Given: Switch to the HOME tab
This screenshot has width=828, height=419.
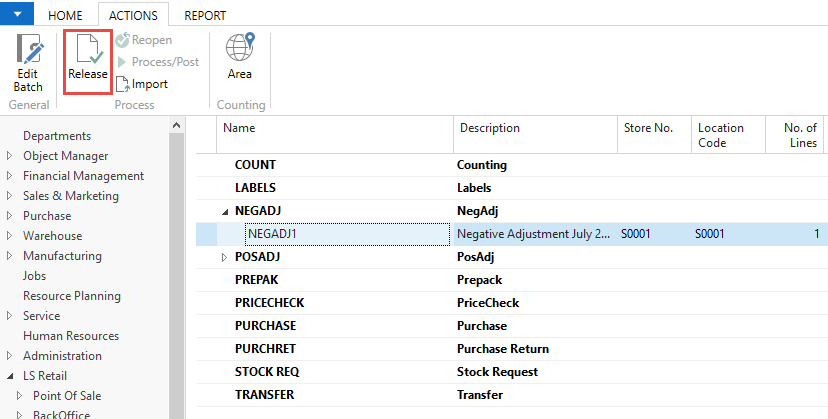Looking at the screenshot, I should pyautogui.click(x=66, y=15).
